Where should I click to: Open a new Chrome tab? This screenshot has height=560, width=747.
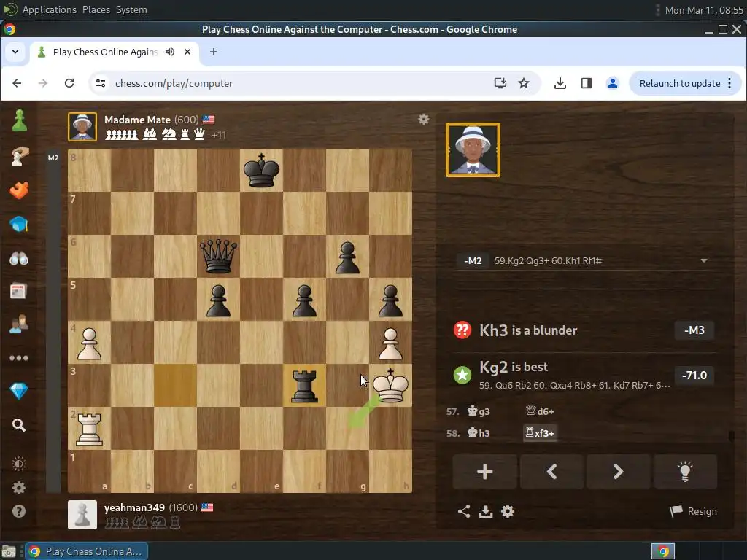pos(214,52)
